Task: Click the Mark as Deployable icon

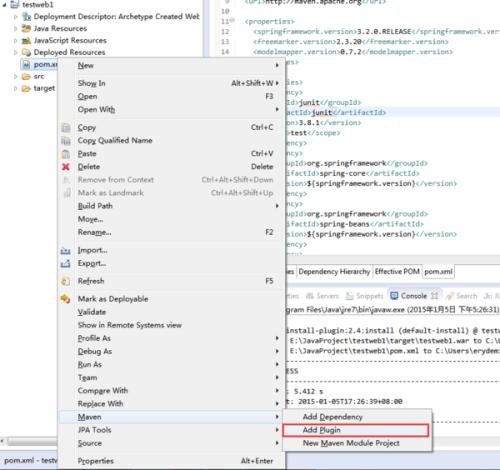Action: coord(66,299)
